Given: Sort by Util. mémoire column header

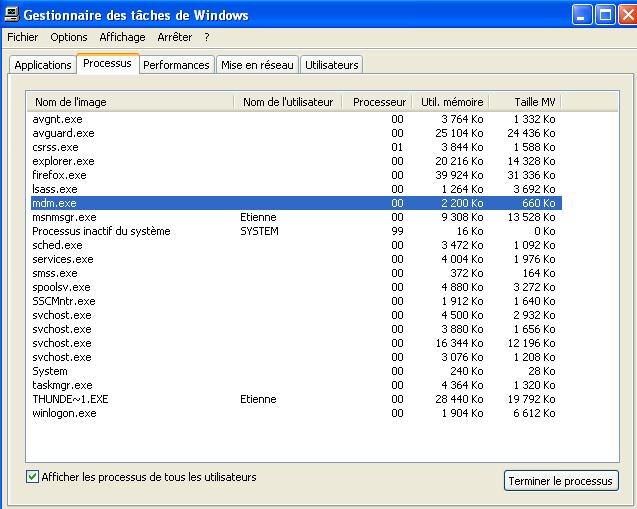Looking at the screenshot, I should [x=451, y=102].
